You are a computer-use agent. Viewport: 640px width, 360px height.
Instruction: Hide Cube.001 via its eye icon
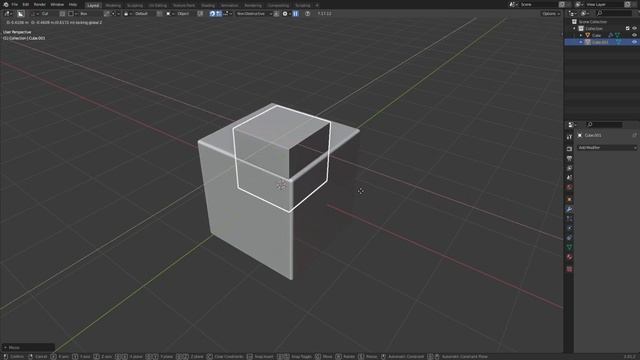(634, 42)
